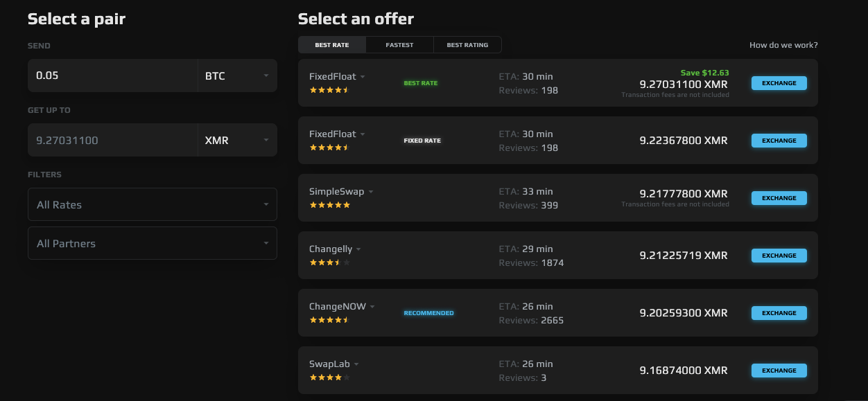868x401 pixels.
Task: Click the Reviews: 2665 text
Action: tap(531, 320)
